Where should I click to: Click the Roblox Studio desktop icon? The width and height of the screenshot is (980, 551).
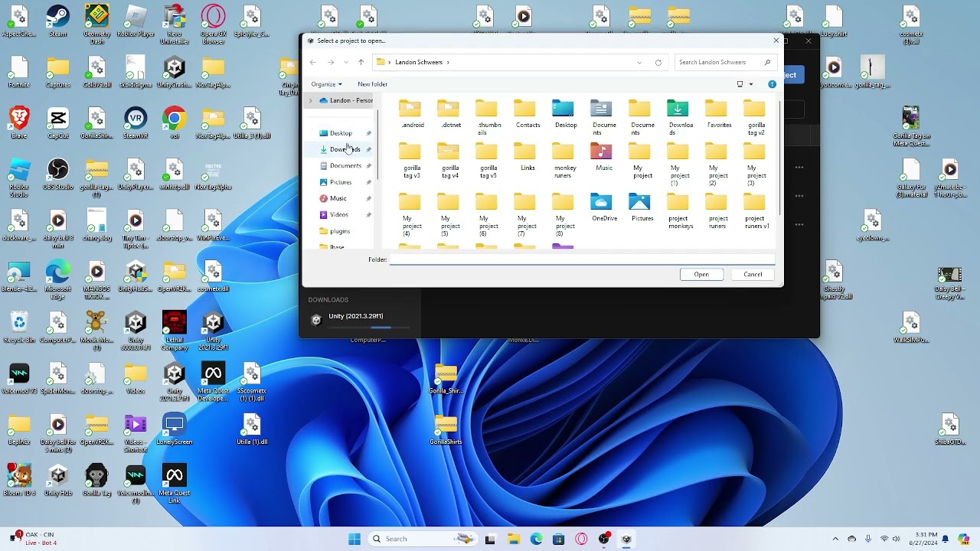(18, 178)
